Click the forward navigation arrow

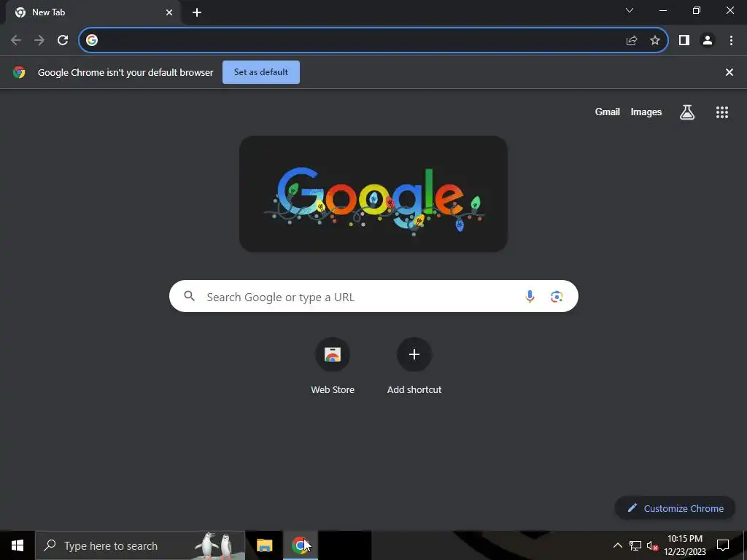click(39, 40)
